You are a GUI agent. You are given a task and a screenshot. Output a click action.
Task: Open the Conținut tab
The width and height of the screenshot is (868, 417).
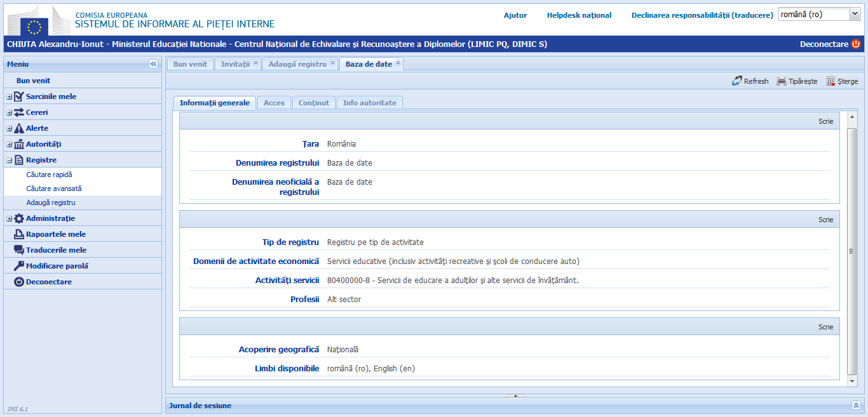click(313, 102)
